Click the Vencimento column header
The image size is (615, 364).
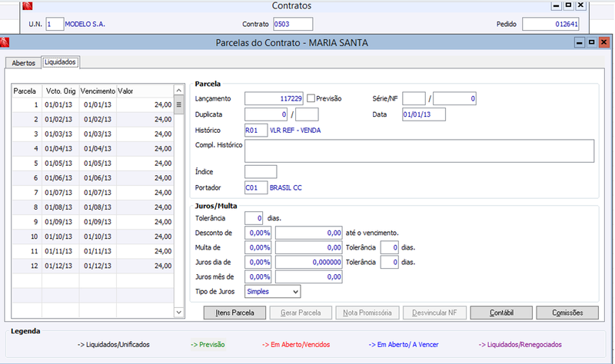click(98, 91)
